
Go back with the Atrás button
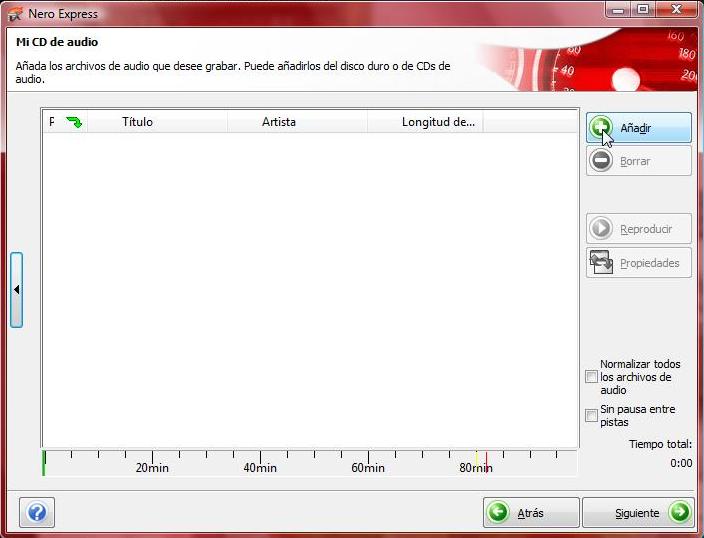[531, 512]
